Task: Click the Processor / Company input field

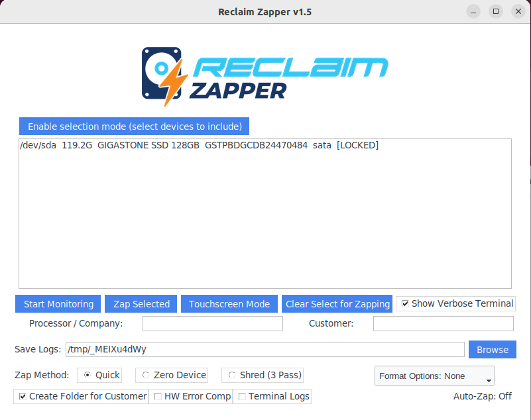Action: [x=212, y=323]
